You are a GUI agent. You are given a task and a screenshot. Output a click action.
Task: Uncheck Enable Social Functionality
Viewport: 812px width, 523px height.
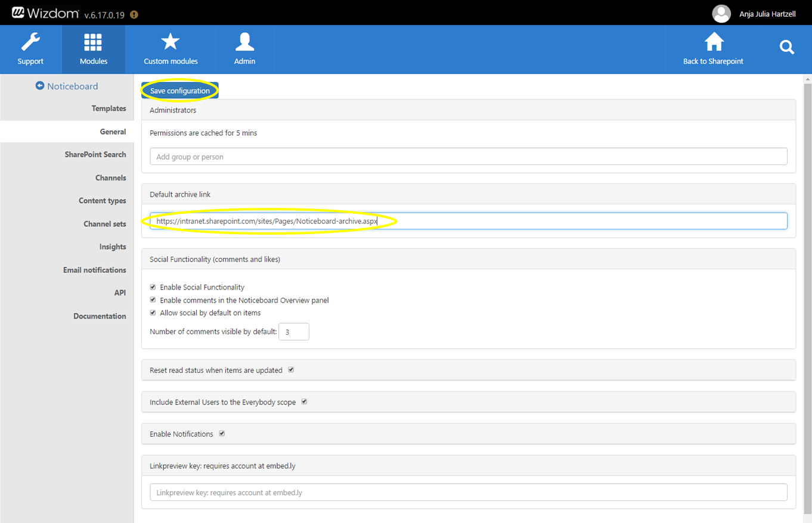click(x=153, y=287)
